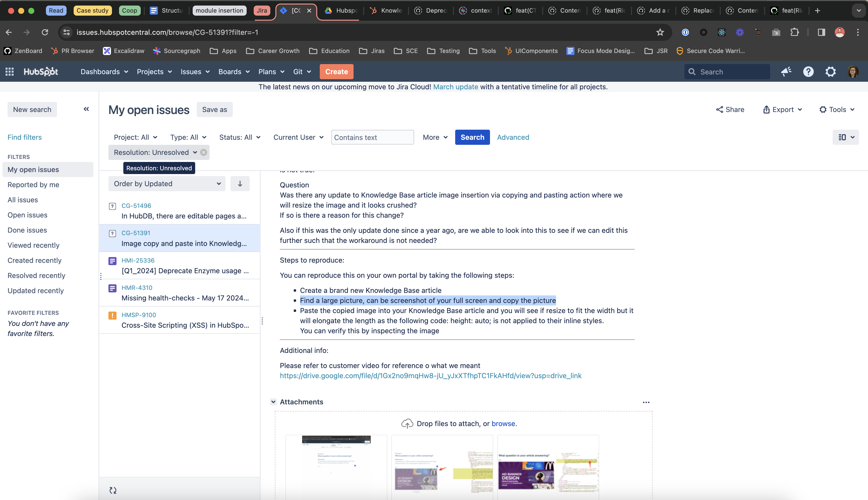Open the March update link
This screenshot has height=500, width=868.
(x=455, y=87)
